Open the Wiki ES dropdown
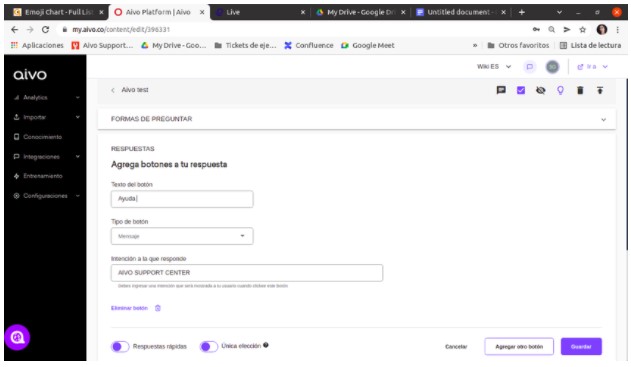 point(494,67)
